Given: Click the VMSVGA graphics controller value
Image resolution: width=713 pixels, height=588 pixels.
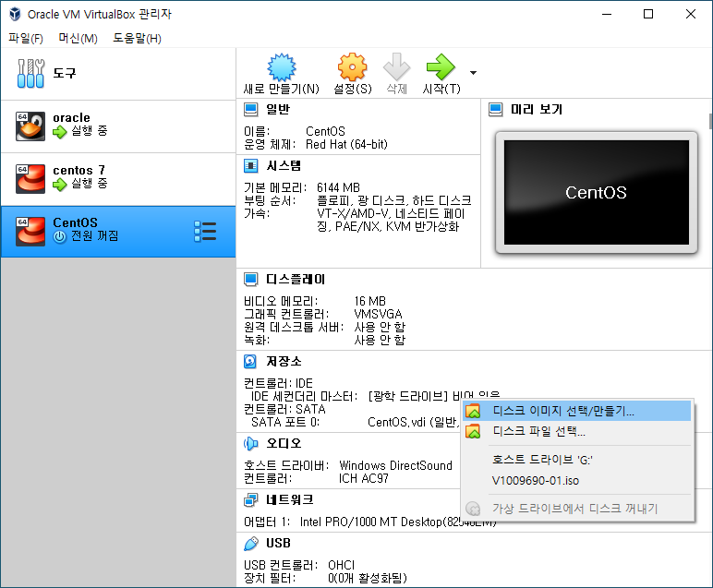Looking at the screenshot, I should point(378,314).
